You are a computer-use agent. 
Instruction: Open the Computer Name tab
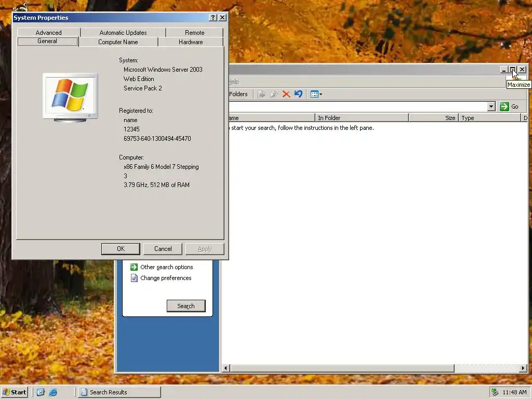118,42
